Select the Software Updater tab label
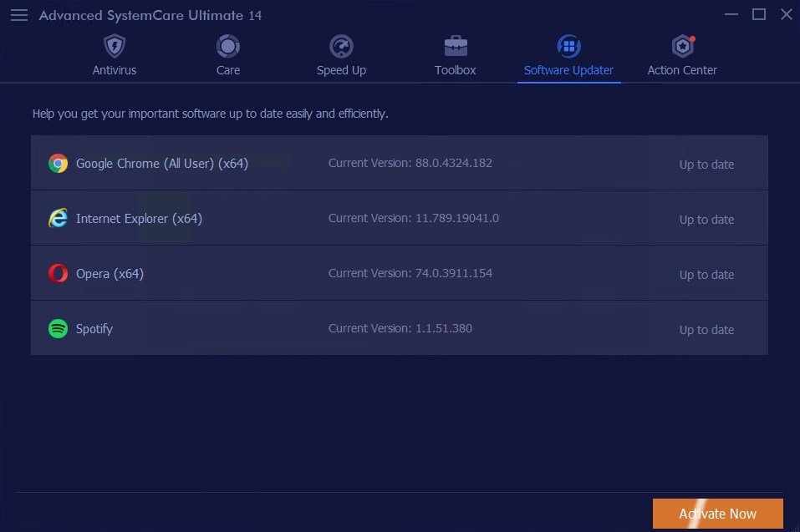 click(569, 70)
